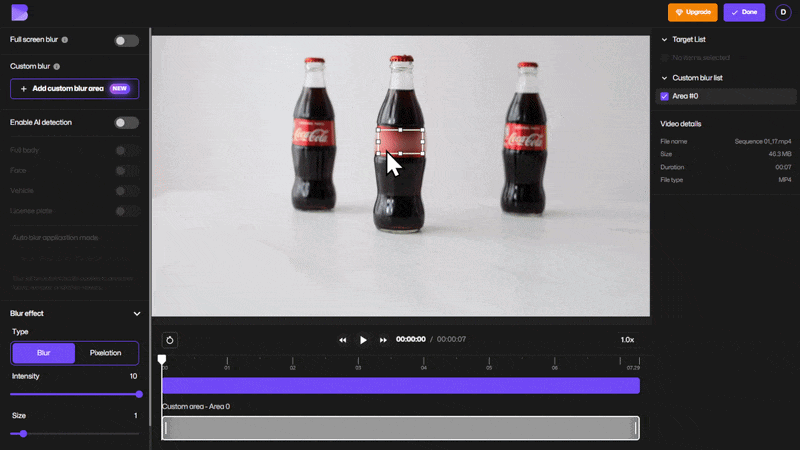Toggle Face detection switch
The image size is (800, 450).
127,170
